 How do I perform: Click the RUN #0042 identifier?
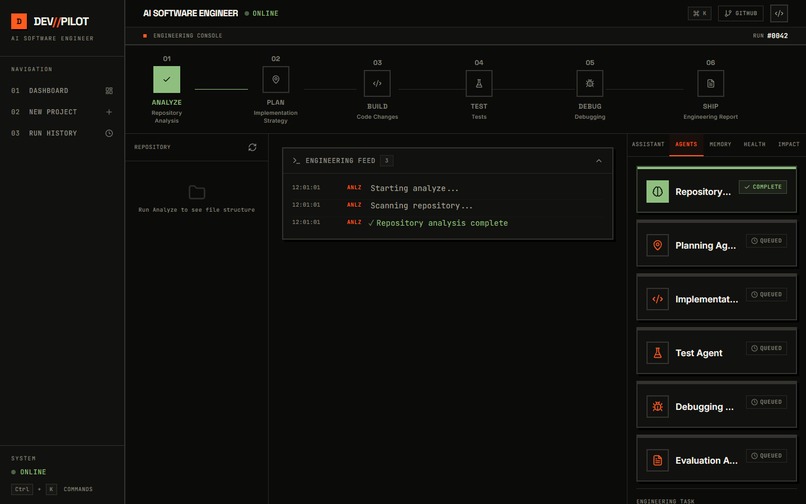[770, 36]
